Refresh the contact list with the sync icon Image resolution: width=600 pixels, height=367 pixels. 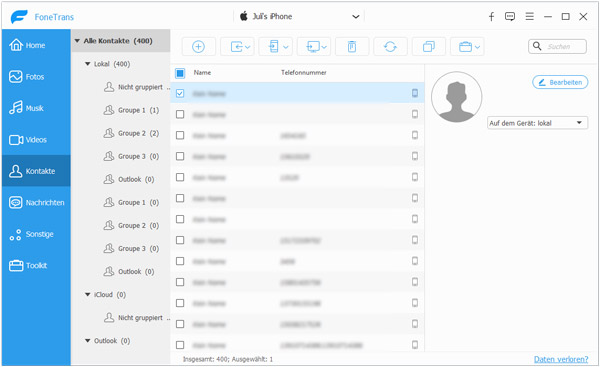coord(390,47)
